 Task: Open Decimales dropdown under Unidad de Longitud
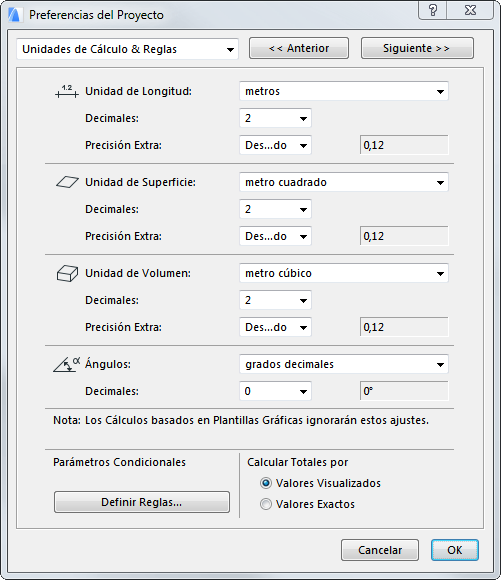tap(275, 118)
